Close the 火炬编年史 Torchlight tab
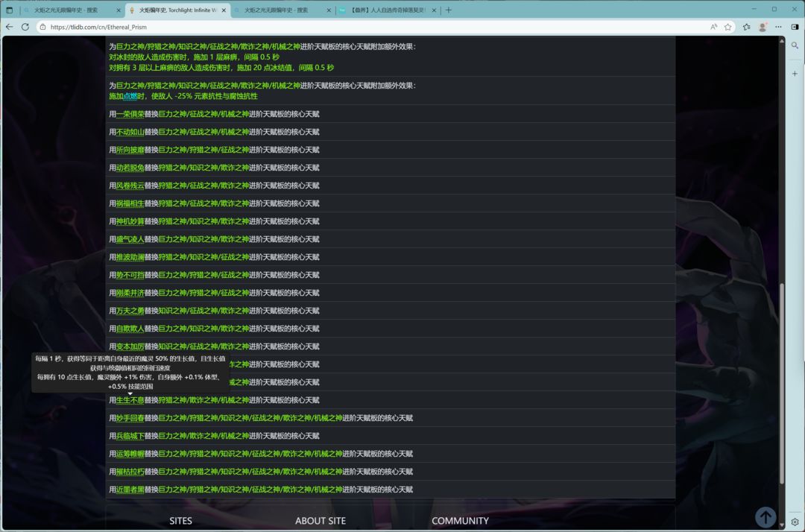The width and height of the screenshot is (805, 532). point(224,10)
